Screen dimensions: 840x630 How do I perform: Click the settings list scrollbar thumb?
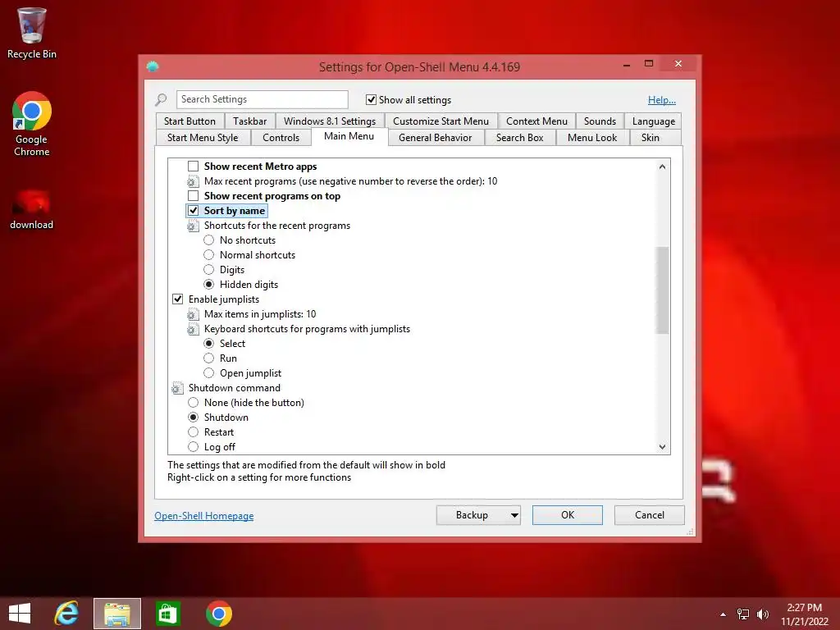pyautogui.click(x=663, y=290)
